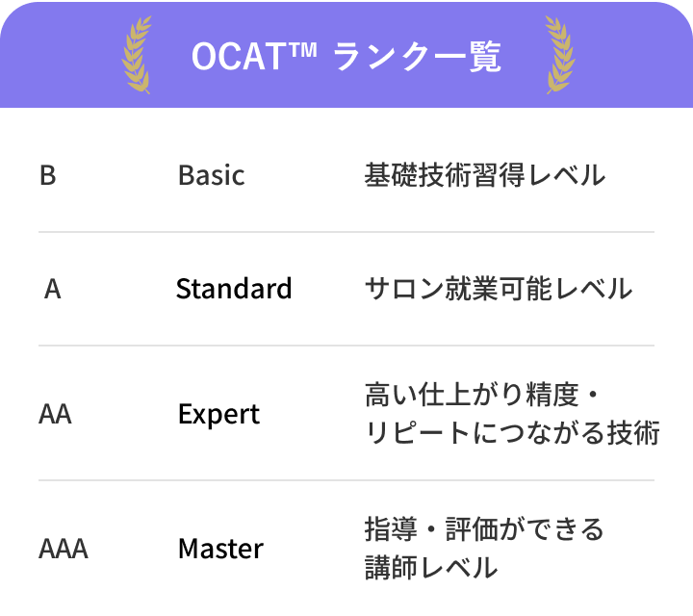Click the 講師レベル text line

(430, 568)
